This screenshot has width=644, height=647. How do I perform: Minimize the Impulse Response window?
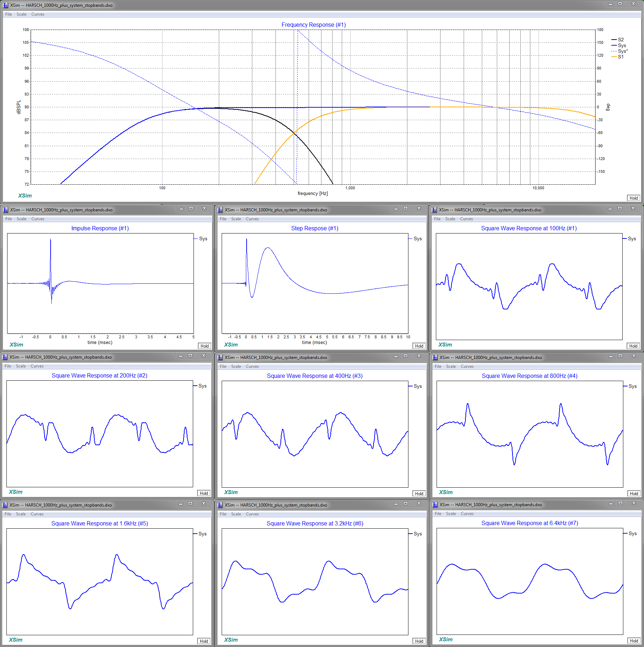coord(181,209)
